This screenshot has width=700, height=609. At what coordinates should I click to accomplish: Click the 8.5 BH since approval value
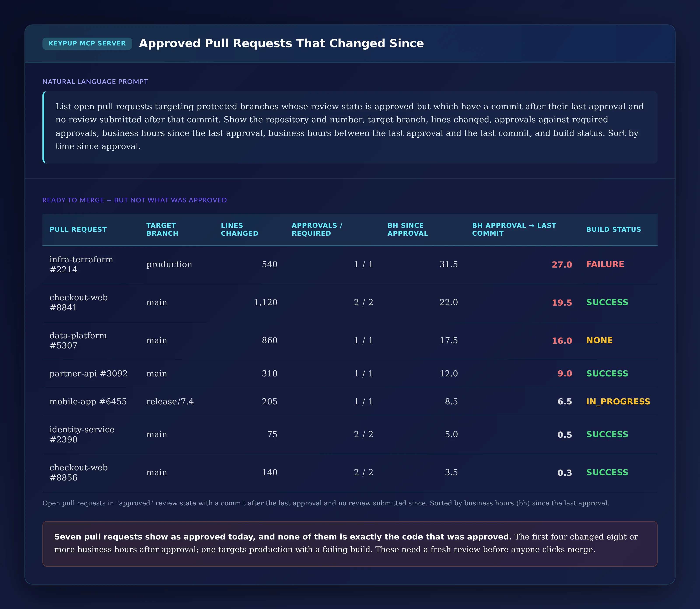(451, 402)
